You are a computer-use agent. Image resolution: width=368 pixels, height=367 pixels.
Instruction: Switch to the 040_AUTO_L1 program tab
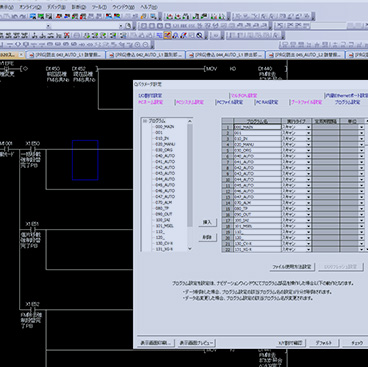click(x=66, y=55)
